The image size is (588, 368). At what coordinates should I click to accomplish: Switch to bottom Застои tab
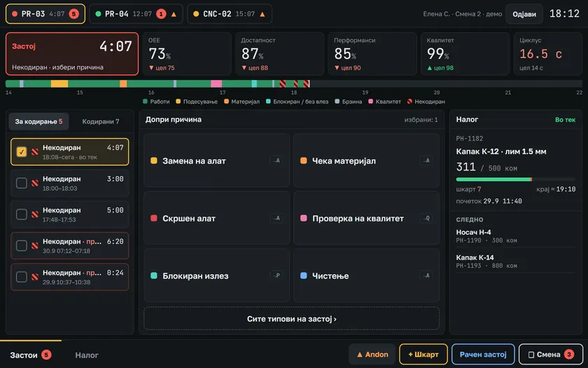31,355
